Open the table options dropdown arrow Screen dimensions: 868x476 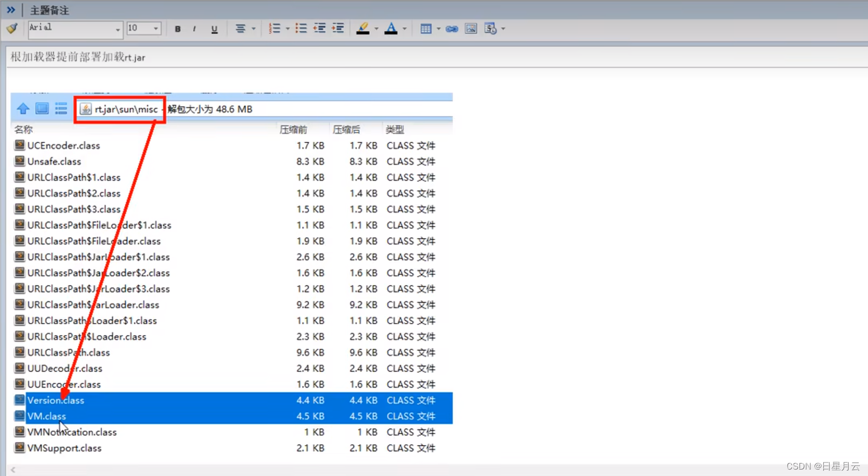438,29
